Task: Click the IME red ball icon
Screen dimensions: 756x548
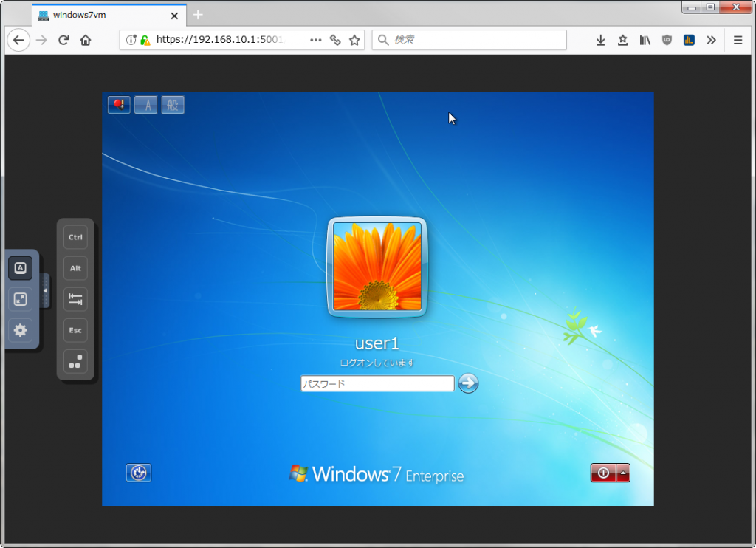Action: tap(119, 105)
